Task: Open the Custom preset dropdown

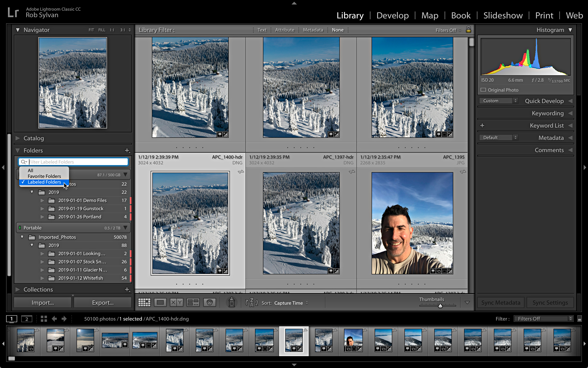Action: [x=499, y=101]
